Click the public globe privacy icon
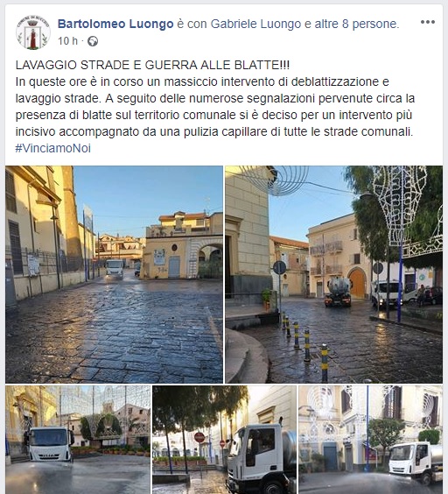The image size is (448, 494). point(93,41)
